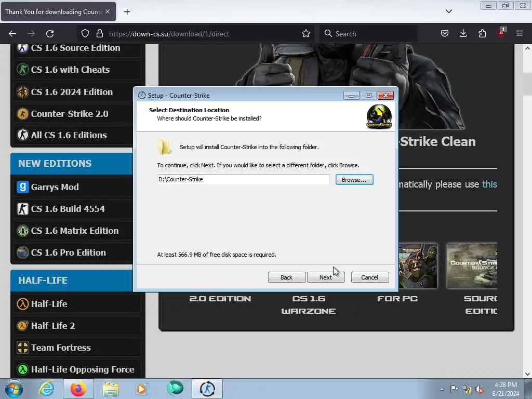Open the For PC edition thumbnail
Viewport: 532px width, 399px height.
pyautogui.click(x=418, y=265)
